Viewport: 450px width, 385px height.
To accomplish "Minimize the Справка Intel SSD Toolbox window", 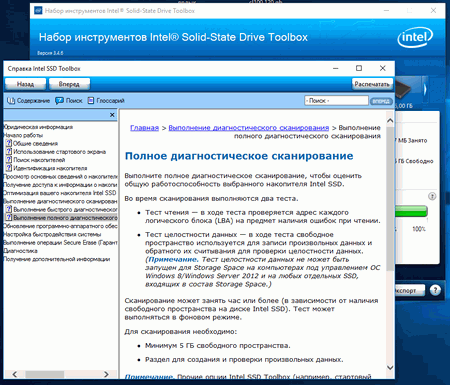I will [x=336, y=68].
